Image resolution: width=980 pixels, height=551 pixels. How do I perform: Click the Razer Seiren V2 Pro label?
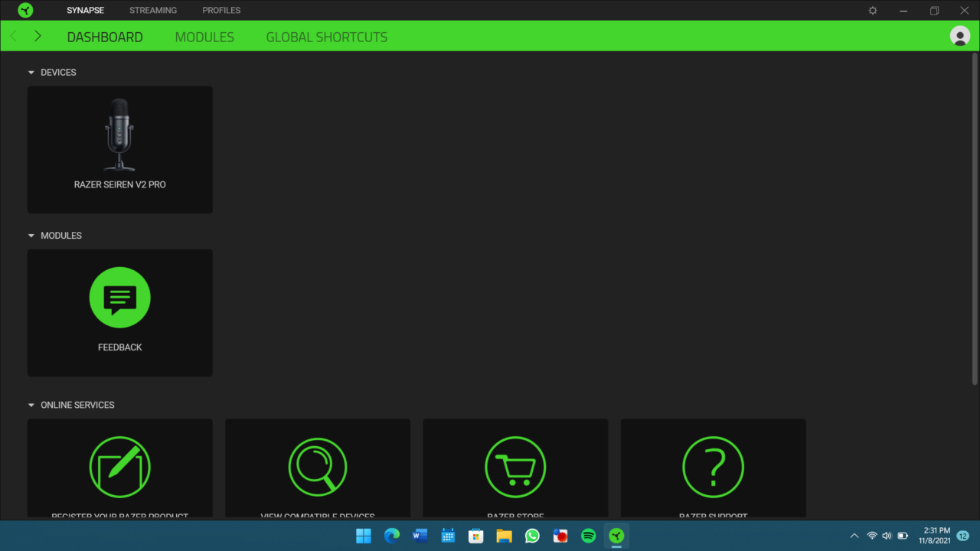click(x=120, y=184)
